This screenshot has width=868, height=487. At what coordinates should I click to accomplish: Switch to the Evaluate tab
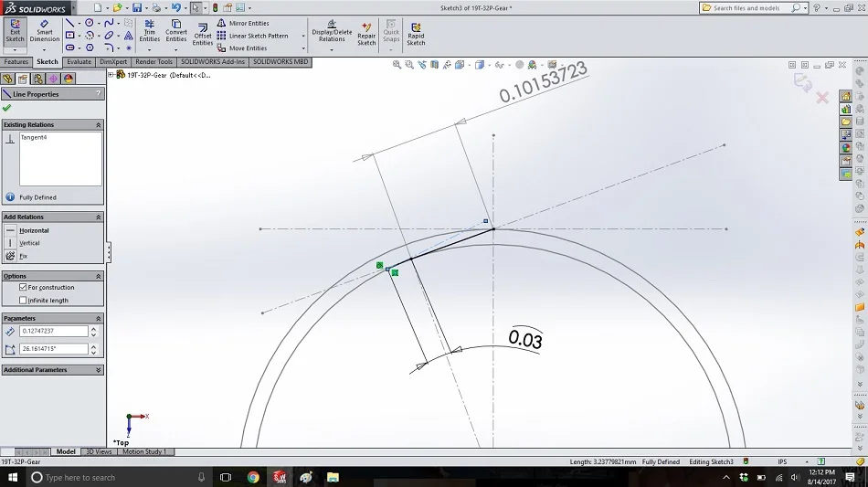[79, 62]
